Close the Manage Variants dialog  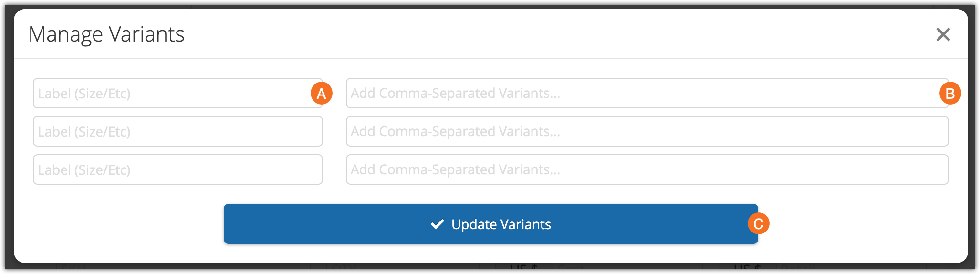click(943, 34)
